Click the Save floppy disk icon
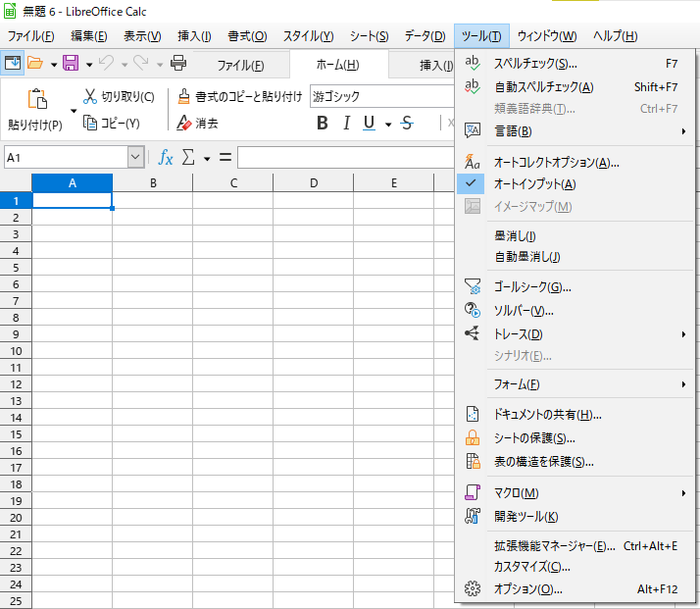Screen dimensions: 700x609 71,63
